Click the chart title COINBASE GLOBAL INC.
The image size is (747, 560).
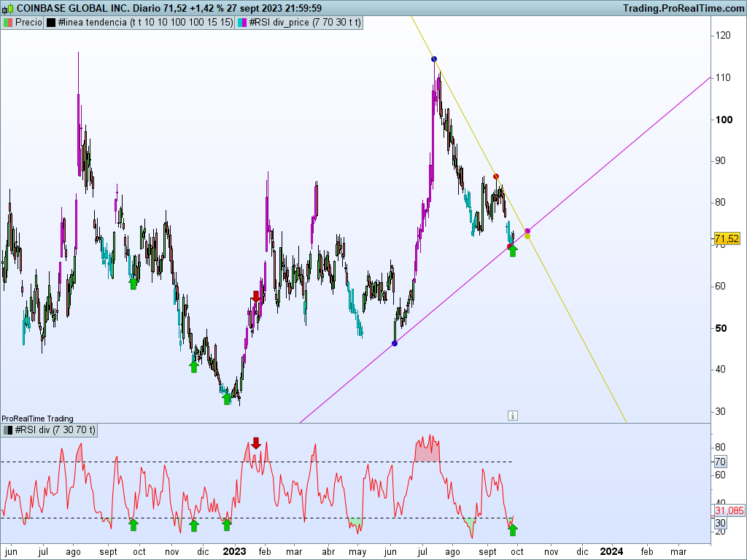pyautogui.click(x=73, y=8)
